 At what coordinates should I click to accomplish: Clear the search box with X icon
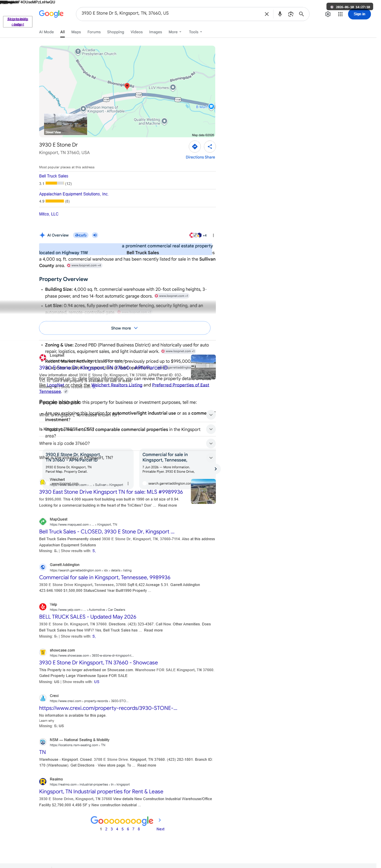266,14
